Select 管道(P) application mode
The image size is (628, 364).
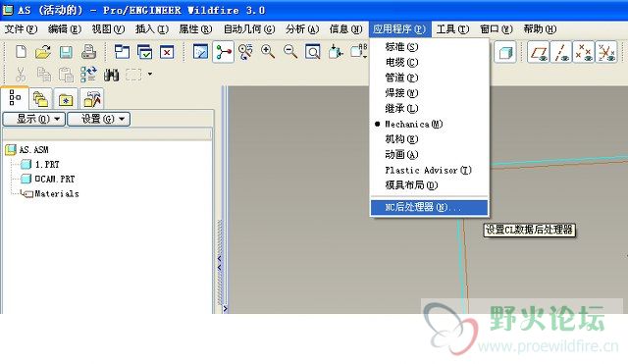pyautogui.click(x=430, y=78)
